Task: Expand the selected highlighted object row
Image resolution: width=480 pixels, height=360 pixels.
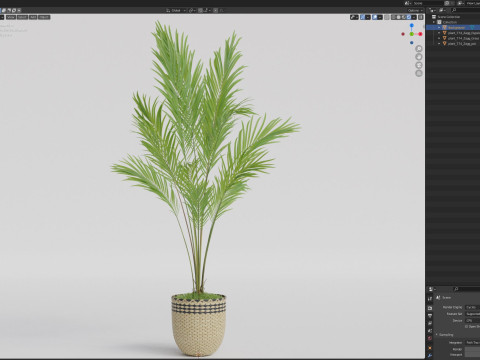Action: [439, 27]
